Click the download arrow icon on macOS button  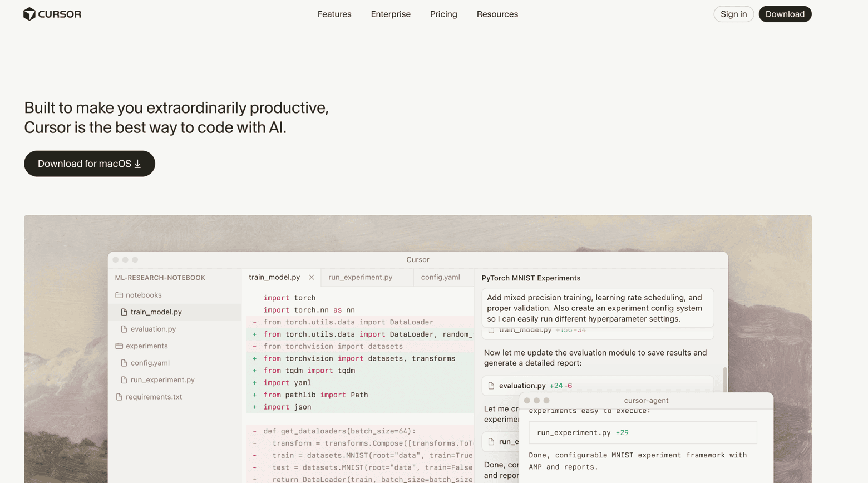(x=138, y=164)
